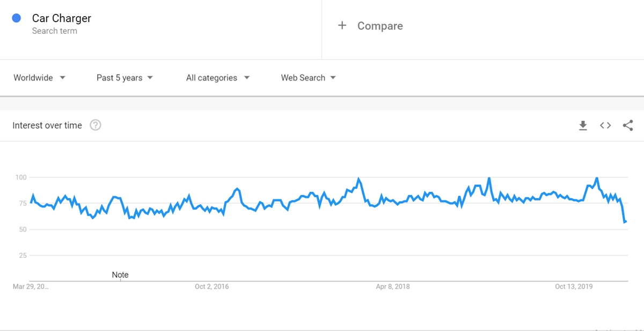Share the Interest over time chart
This screenshot has width=644, height=331.
[x=628, y=126]
